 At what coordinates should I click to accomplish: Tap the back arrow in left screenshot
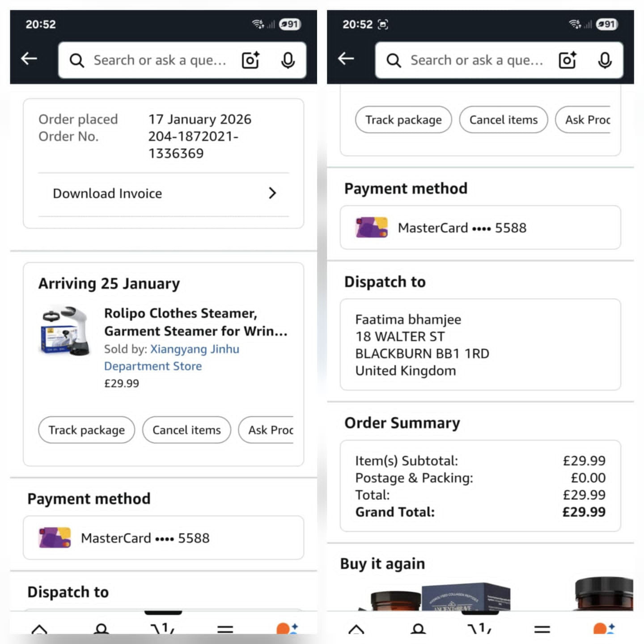(29, 58)
